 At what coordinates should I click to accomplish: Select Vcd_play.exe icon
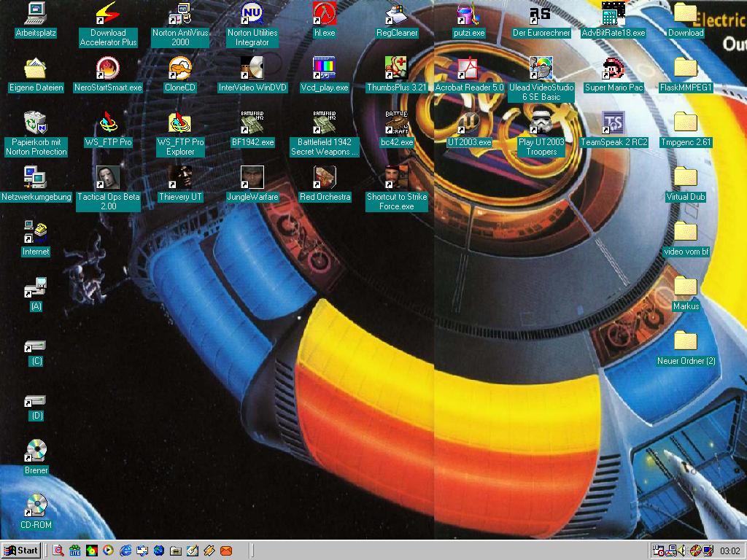click(x=325, y=75)
